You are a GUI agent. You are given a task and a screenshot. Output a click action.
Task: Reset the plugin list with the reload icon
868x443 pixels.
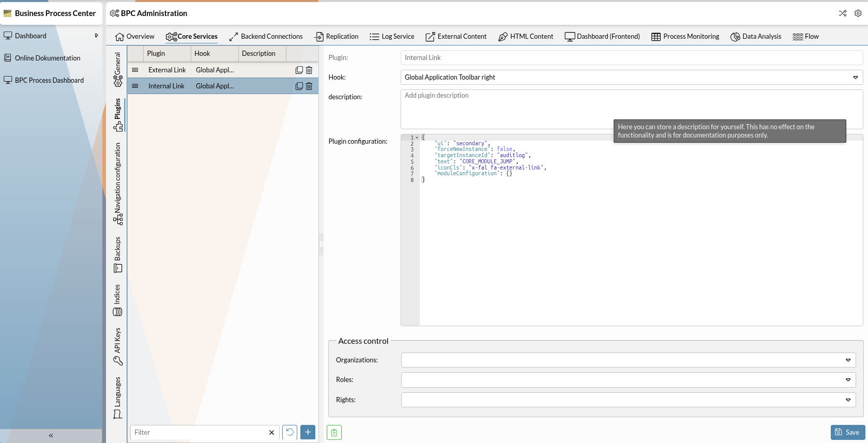click(x=290, y=432)
